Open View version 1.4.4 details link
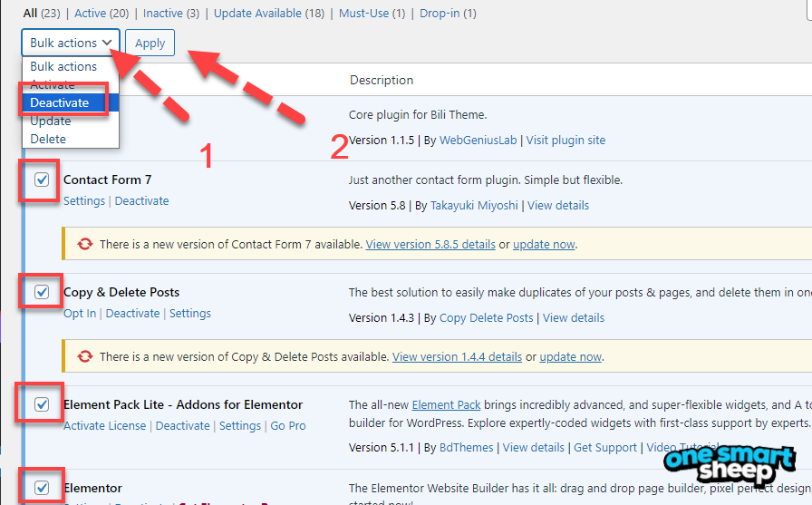Screen dimensions: 812x505 (457, 357)
